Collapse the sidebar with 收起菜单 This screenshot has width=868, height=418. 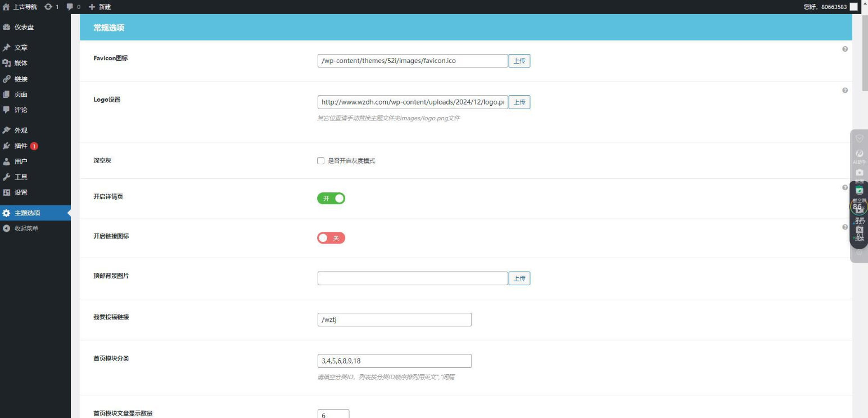tap(26, 228)
